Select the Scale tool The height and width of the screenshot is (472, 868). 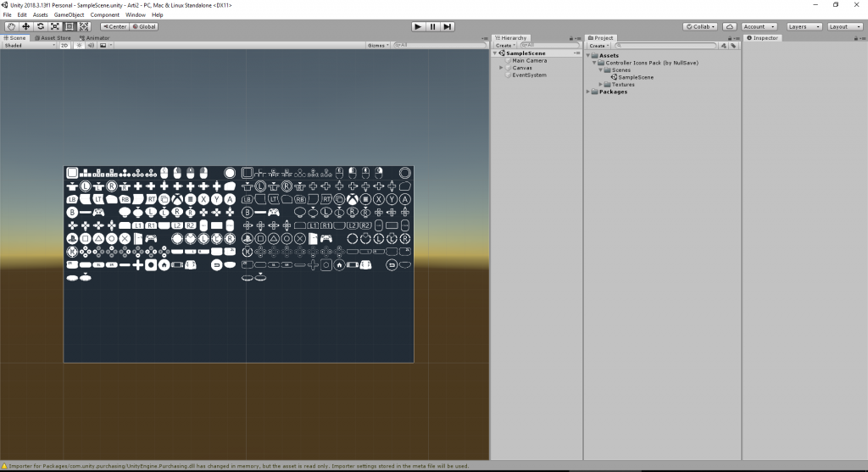coord(55,26)
